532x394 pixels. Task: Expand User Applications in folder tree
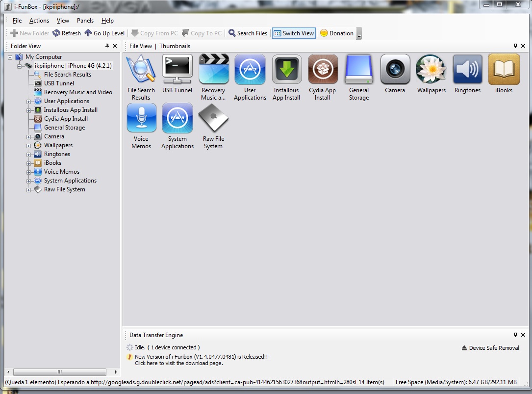click(x=29, y=102)
